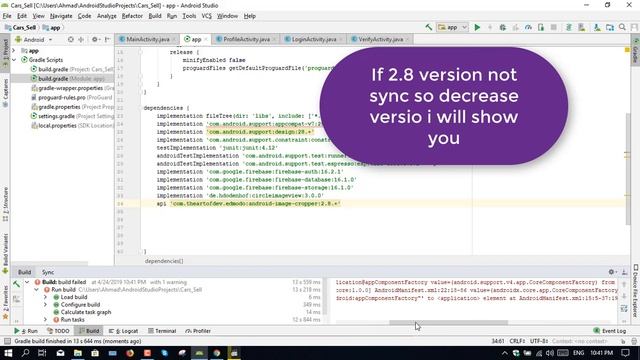This screenshot has width=640, height=360.
Task: Expand the Run tasks node
Action: (45, 320)
